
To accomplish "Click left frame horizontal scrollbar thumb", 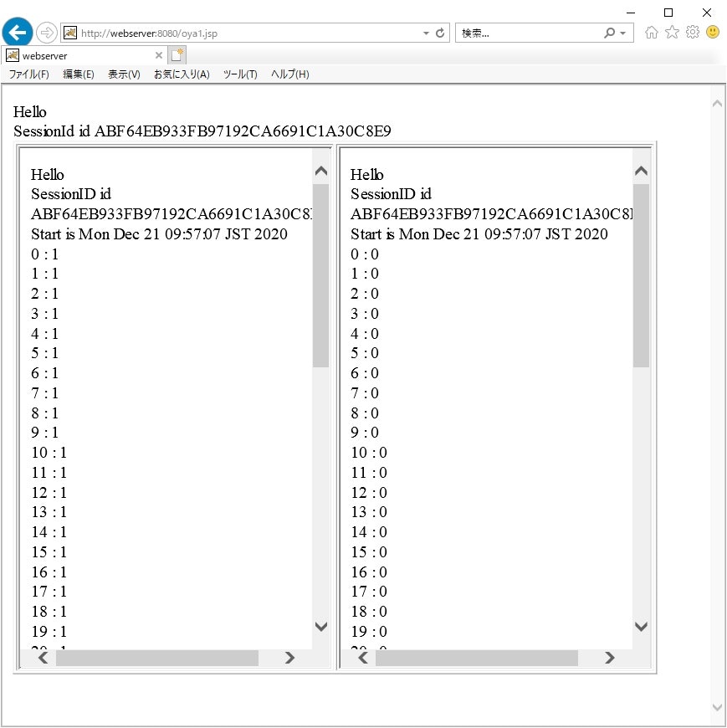I will (157, 658).
